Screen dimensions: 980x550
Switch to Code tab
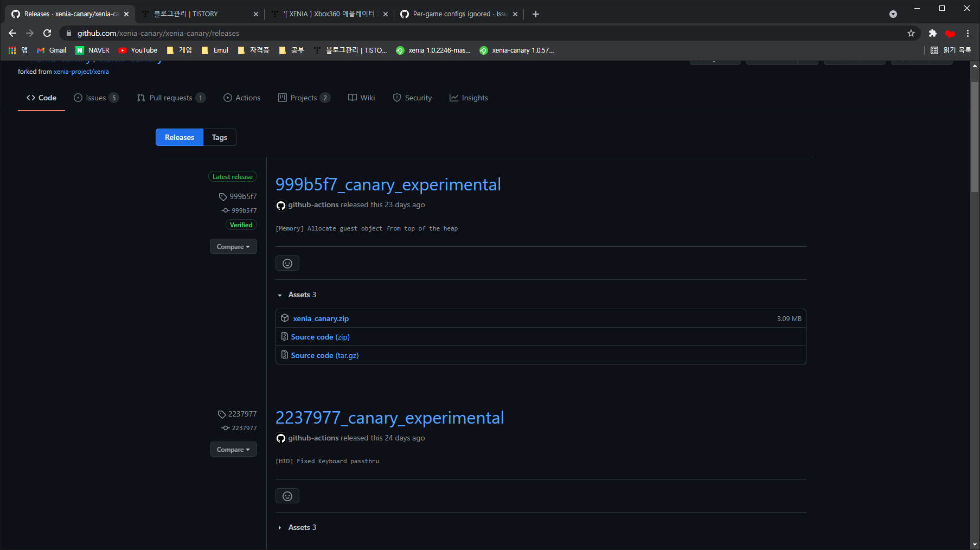[41, 98]
